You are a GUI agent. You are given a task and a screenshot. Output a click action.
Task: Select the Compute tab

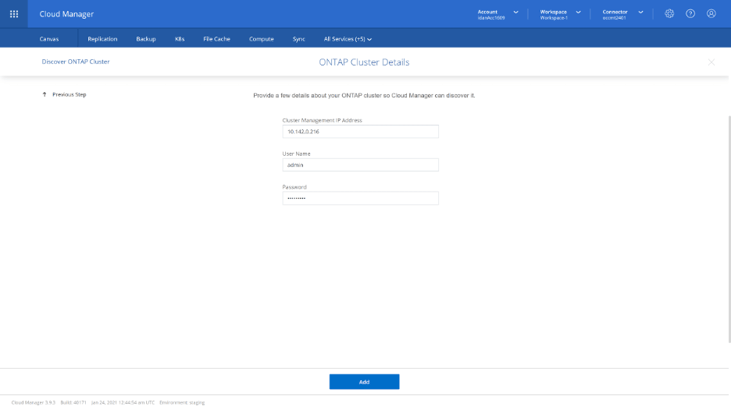(x=261, y=39)
